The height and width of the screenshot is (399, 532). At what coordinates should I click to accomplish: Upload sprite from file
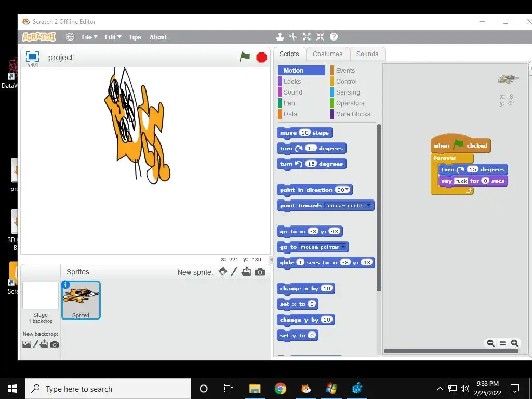pyautogui.click(x=246, y=271)
